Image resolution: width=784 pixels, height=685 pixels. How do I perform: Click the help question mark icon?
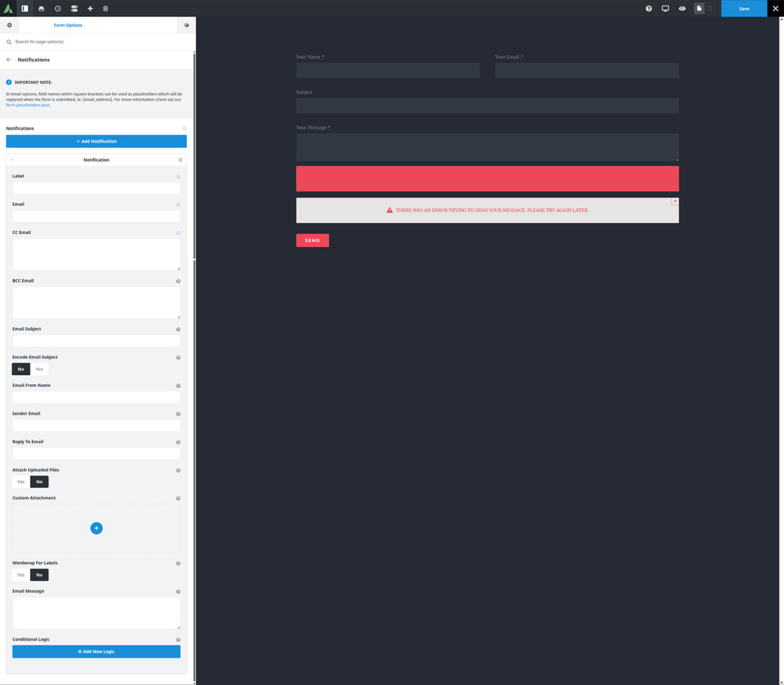coord(649,8)
